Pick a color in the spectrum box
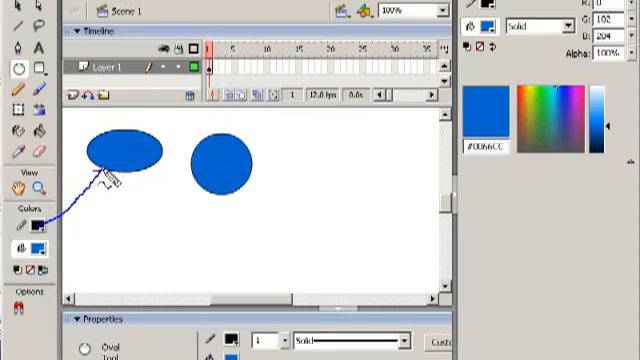Image resolution: width=640 pixels, height=360 pixels. coord(551,119)
